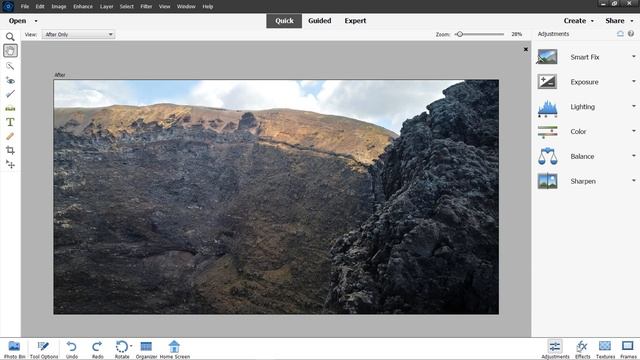The height and width of the screenshot is (360, 640).
Task: Select the Quick Selection tool
Action: tap(10, 66)
